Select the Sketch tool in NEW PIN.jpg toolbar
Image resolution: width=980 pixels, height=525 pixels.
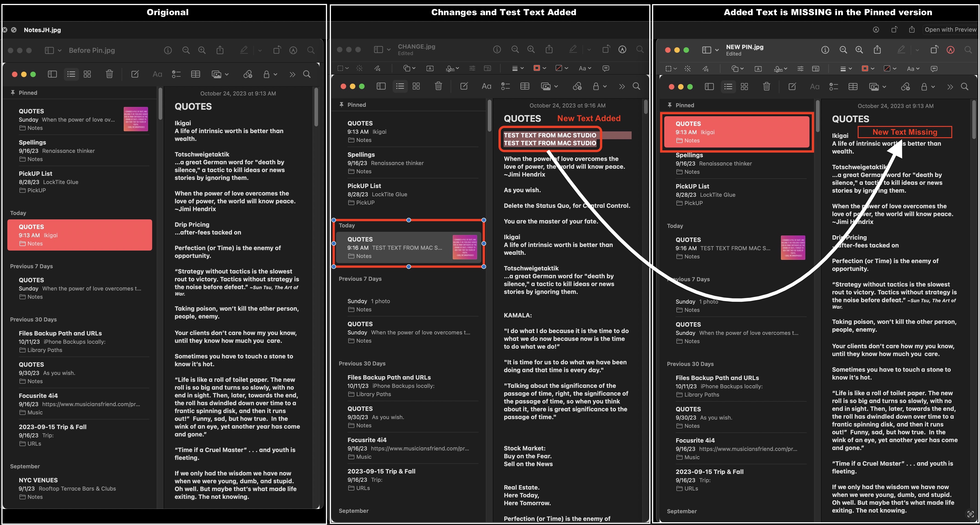(705, 69)
